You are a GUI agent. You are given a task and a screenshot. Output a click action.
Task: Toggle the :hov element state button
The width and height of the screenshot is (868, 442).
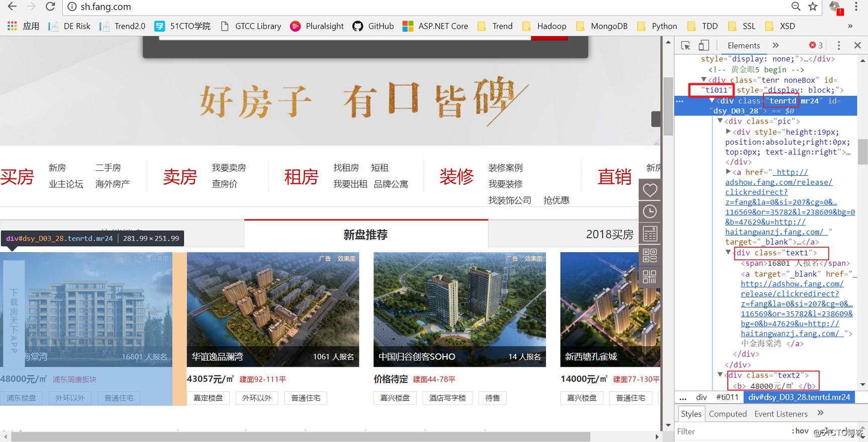coord(800,431)
